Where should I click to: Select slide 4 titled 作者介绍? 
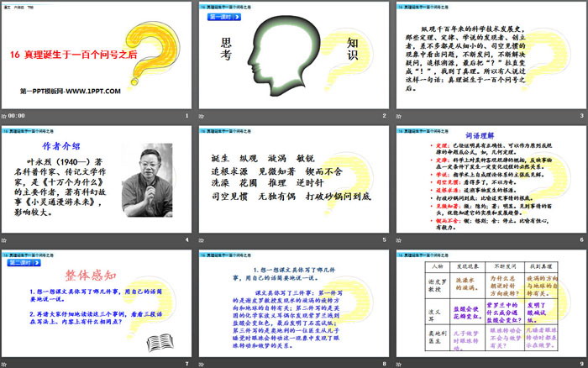(x=97, y=179)
